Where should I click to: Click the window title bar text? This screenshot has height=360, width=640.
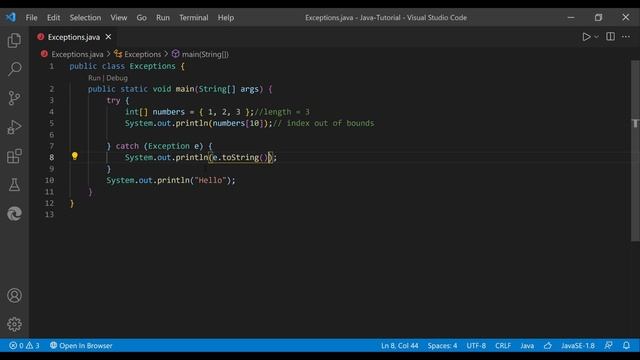pyautogui.click(x=386, y=18)
